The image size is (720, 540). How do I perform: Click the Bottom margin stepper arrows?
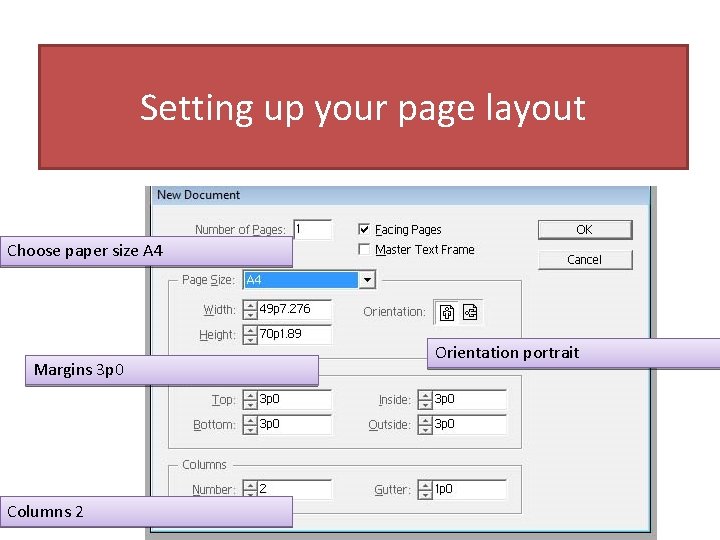250,424
